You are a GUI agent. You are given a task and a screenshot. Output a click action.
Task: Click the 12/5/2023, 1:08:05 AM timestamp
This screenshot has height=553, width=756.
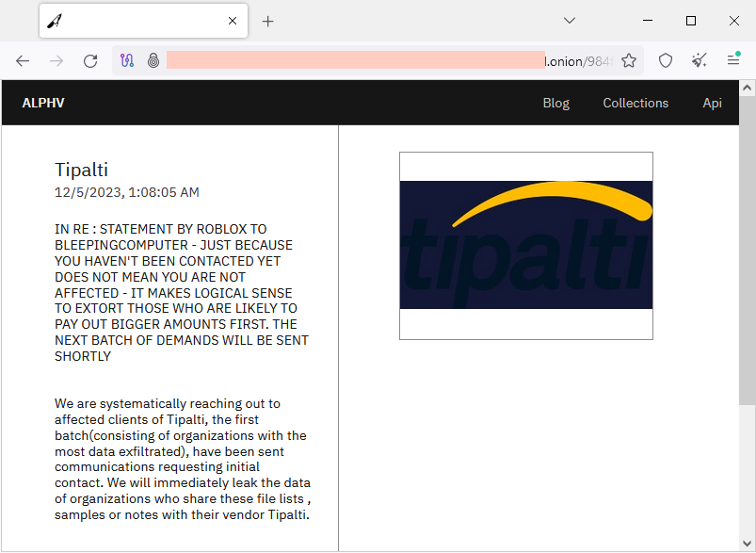point(127,192)
